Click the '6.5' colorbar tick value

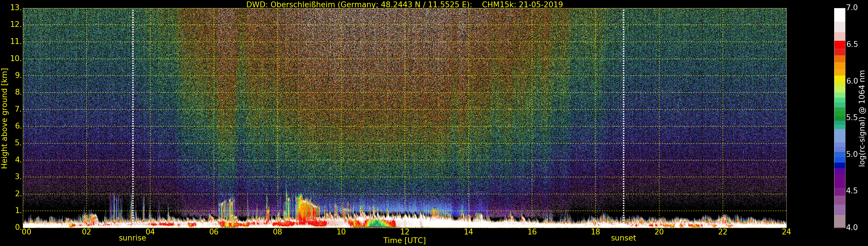(852, 44)
